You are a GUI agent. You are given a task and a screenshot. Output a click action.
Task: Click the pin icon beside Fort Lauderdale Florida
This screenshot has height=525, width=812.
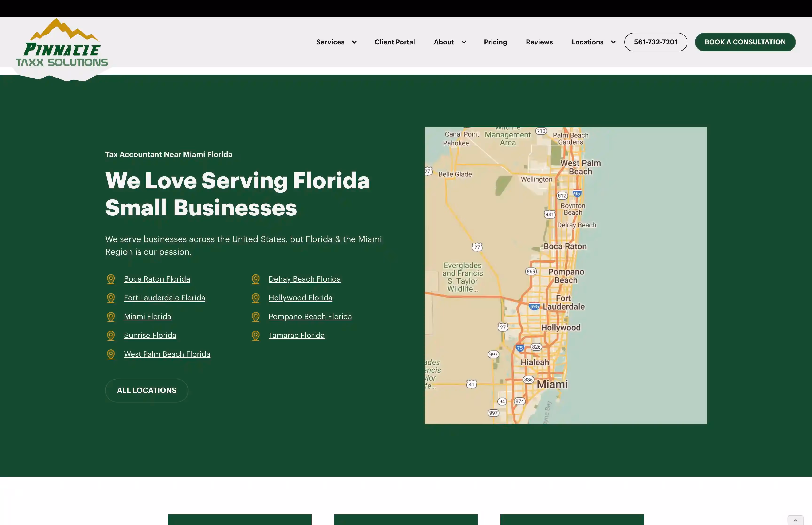pos(111,298)
